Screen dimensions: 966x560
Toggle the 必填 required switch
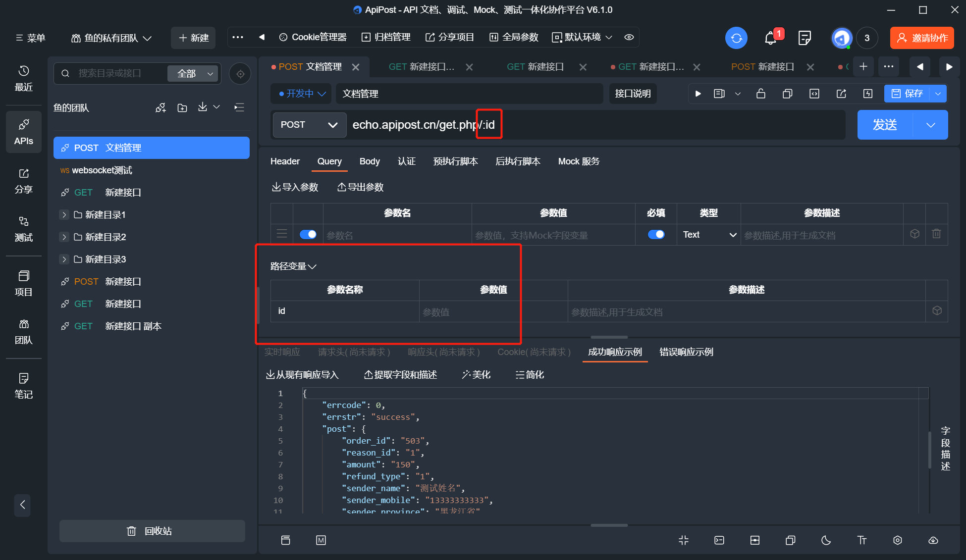tap(656, 234)
